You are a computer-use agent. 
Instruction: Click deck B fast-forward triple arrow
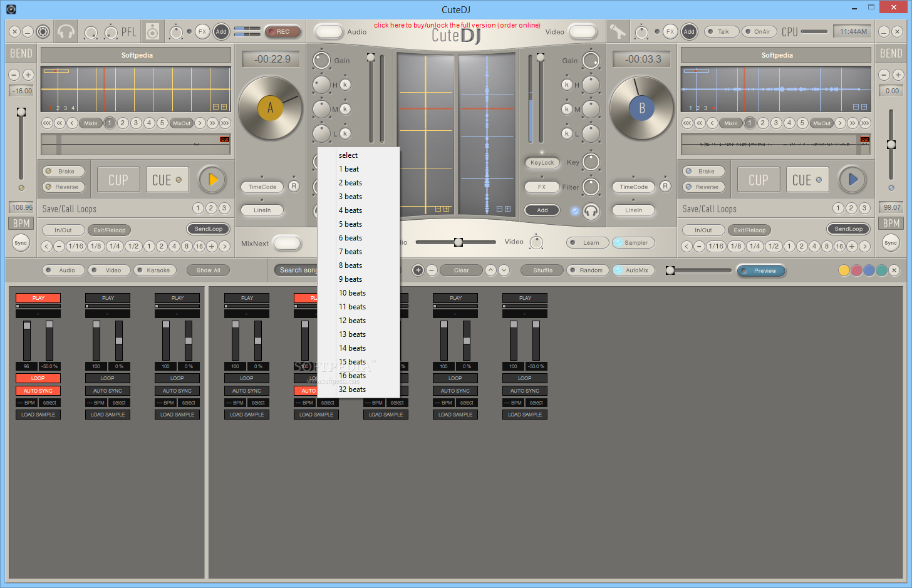(x=865, y=123)
